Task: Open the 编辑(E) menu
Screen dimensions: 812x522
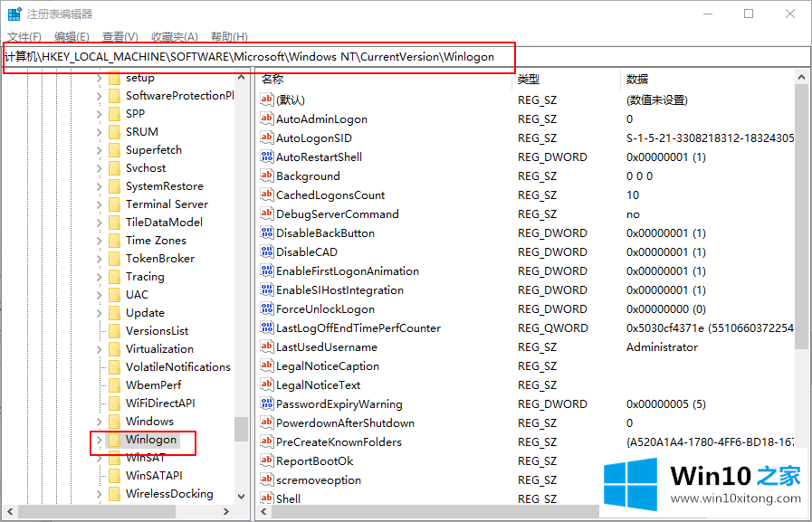Action: 72,37
